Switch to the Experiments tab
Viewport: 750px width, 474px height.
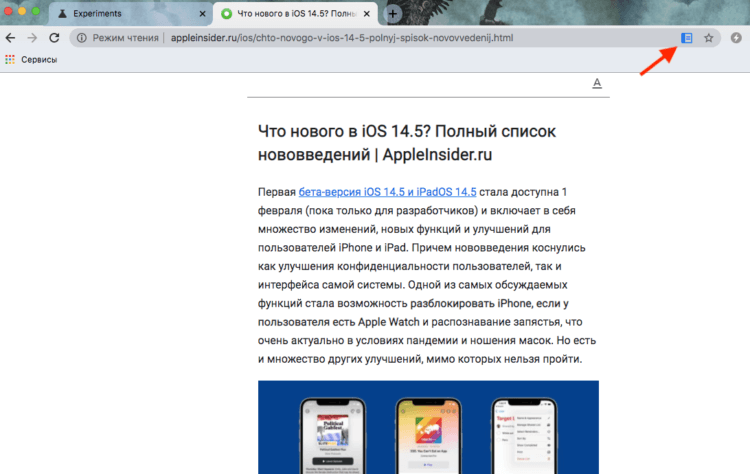131,14
